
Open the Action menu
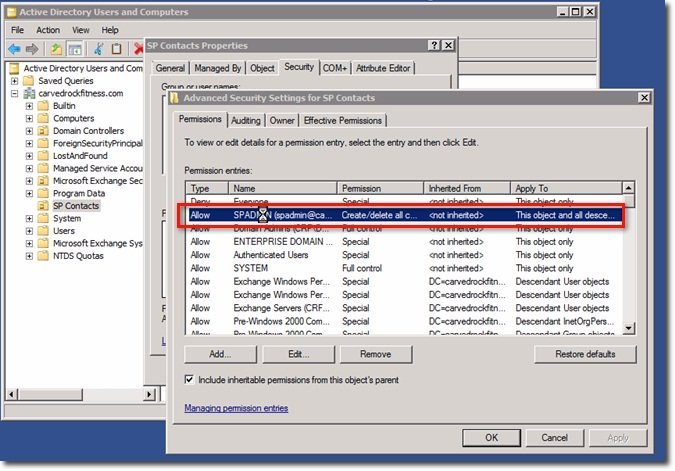[48, 30]
